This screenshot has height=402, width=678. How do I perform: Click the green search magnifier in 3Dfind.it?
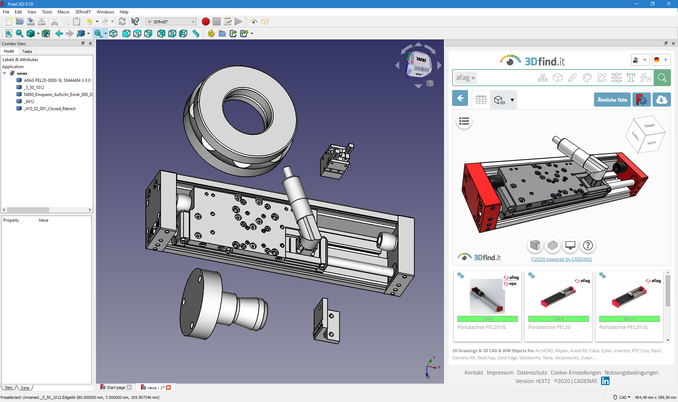click(x=664, y=77)
